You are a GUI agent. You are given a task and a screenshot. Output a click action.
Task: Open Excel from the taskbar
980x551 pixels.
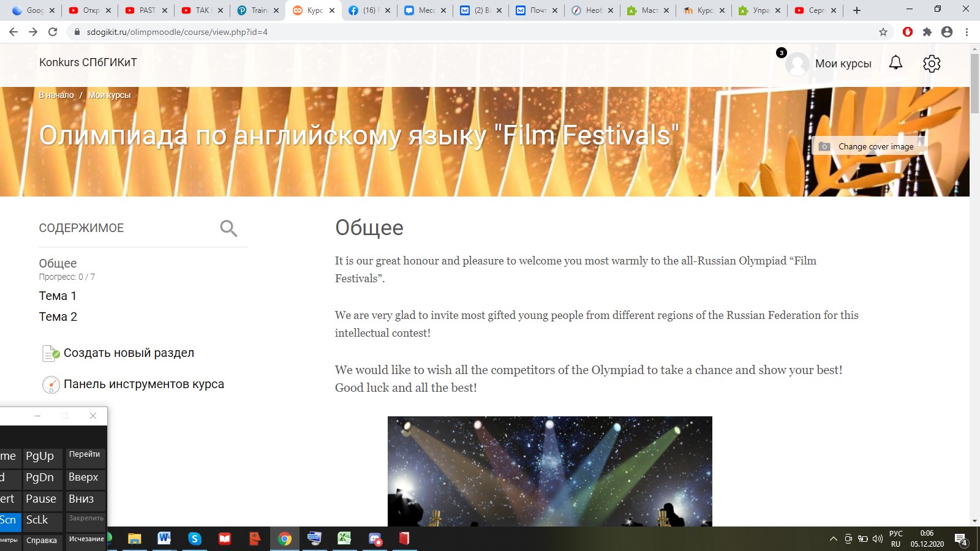point(344,539)
